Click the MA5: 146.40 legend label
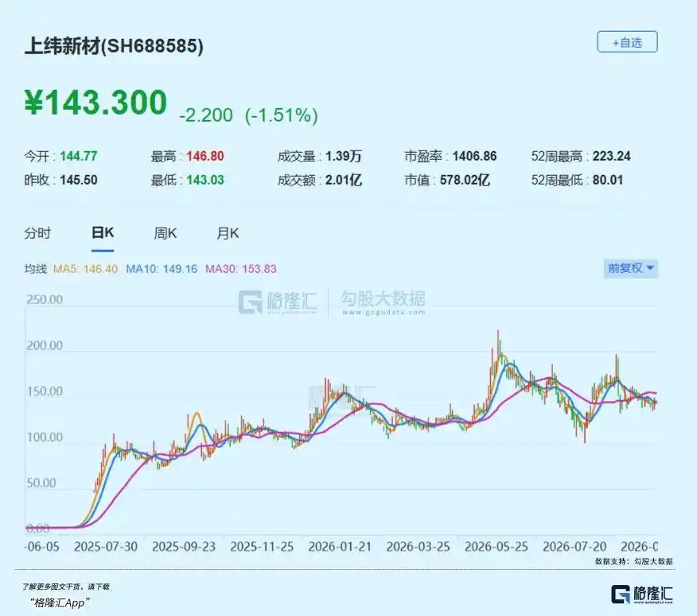The image size is (697, 616). 85,269
